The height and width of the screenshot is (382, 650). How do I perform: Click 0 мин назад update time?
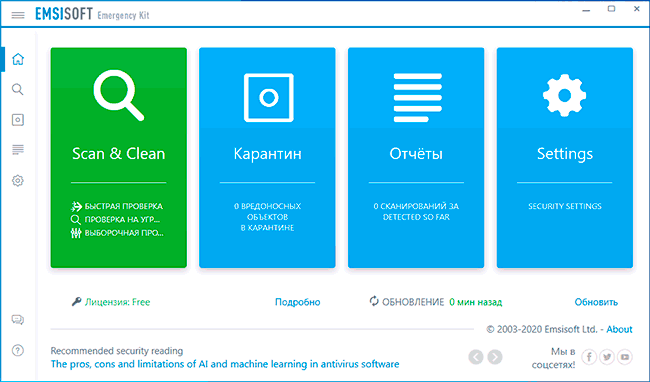pos(475,302)
